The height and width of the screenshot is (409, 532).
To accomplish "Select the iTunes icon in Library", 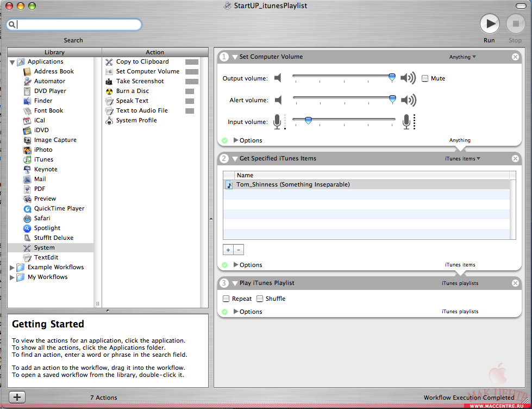I will pos(27,160).
